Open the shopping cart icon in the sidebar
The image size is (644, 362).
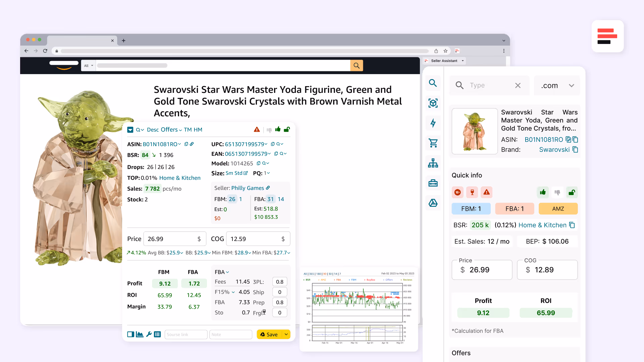433,143
